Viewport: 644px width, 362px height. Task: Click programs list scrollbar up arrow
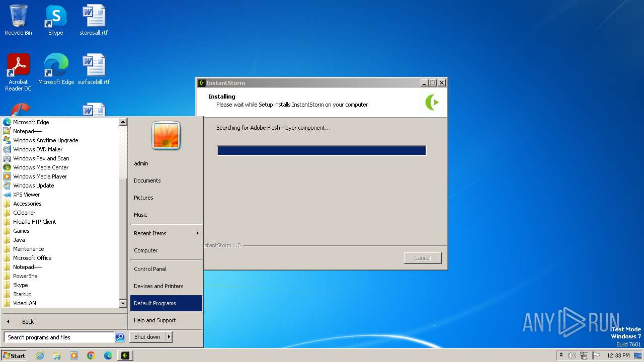(x=123, y=122)
